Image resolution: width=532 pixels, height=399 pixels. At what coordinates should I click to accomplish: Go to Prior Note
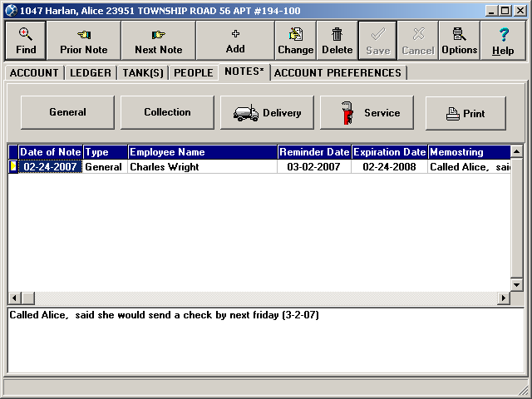coord(84,41)
